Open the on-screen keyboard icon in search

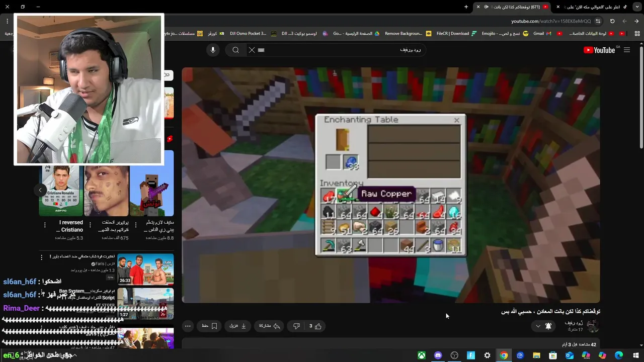pos(261,50)
